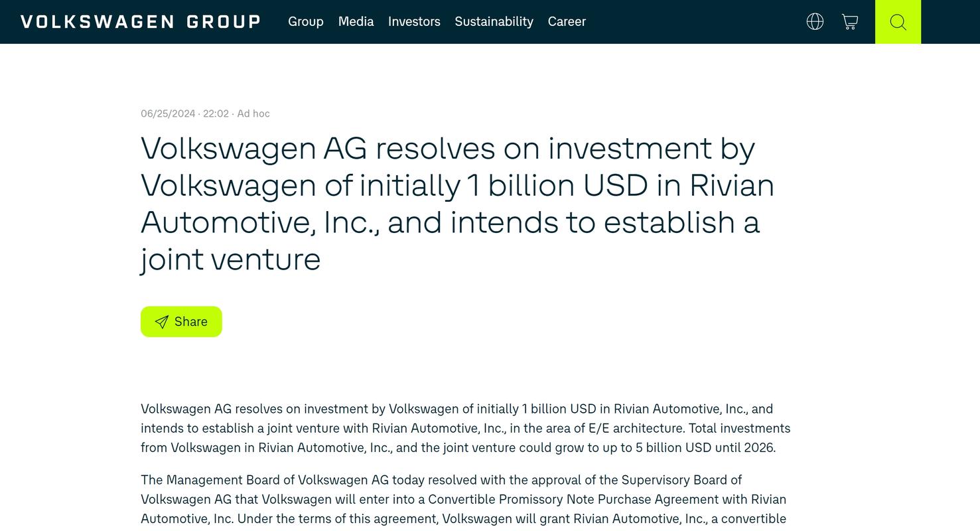Go home via the Volkswagen Group logo

[x=141, y=22]
